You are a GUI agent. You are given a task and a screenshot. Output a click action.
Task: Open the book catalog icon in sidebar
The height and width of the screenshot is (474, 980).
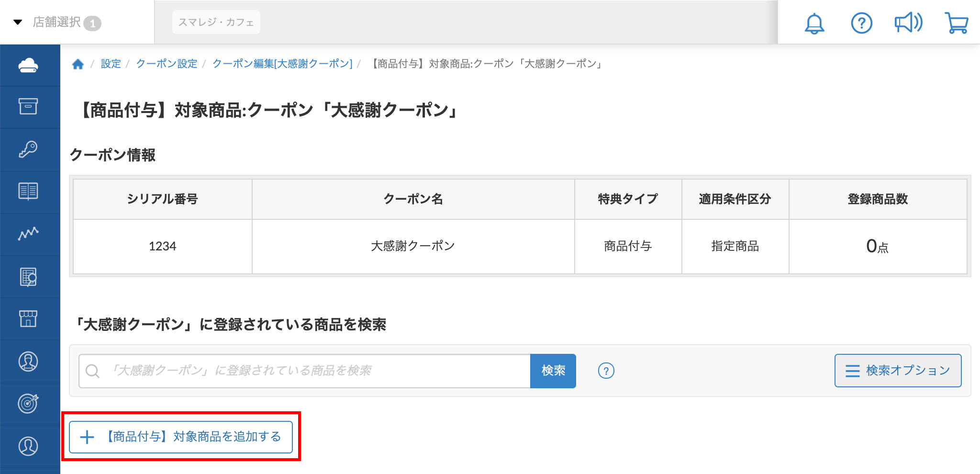pos(28,191)
